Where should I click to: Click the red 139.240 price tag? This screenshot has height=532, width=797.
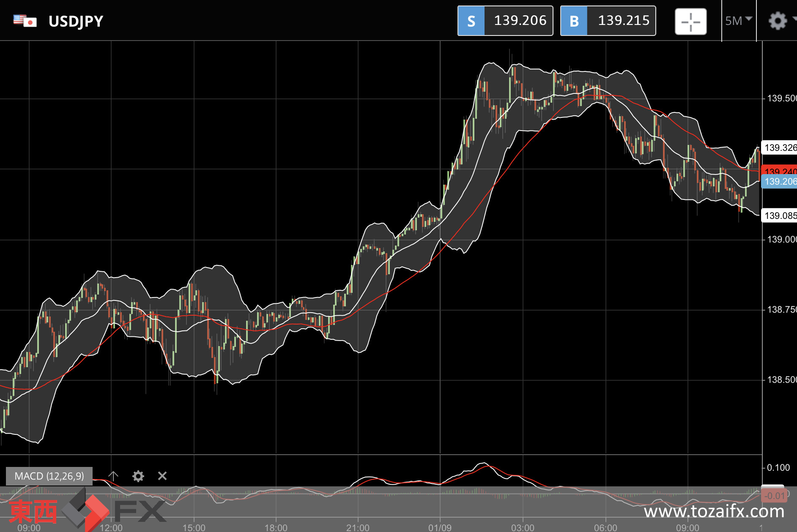click(779, 170)
